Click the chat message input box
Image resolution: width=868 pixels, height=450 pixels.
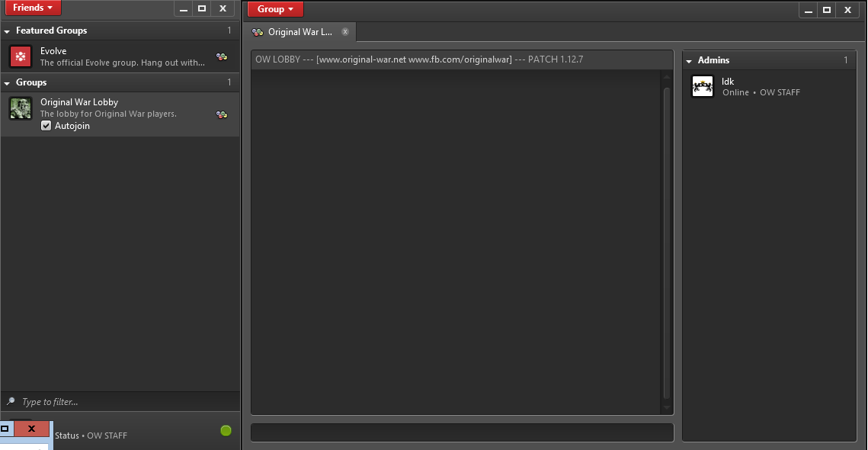coord(463,432)
